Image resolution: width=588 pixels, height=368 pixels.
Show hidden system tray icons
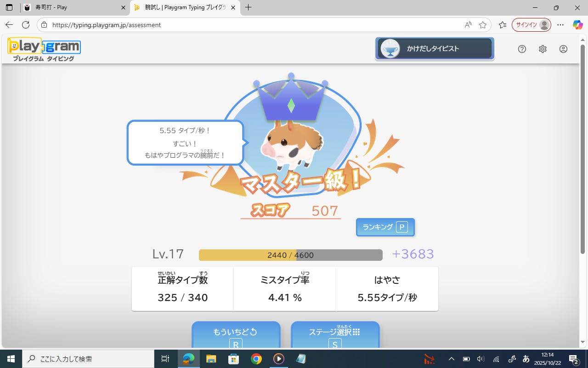coord(451,359)
